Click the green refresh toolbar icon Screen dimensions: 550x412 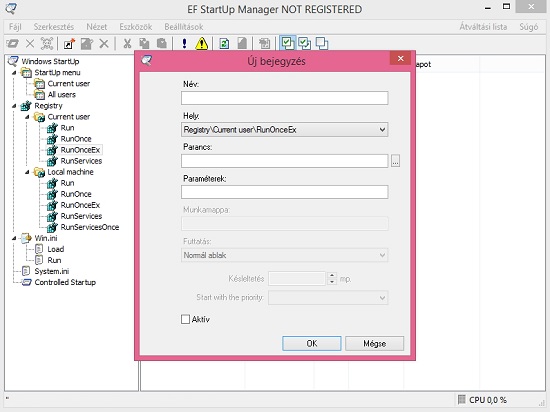(x=224, y=44)
